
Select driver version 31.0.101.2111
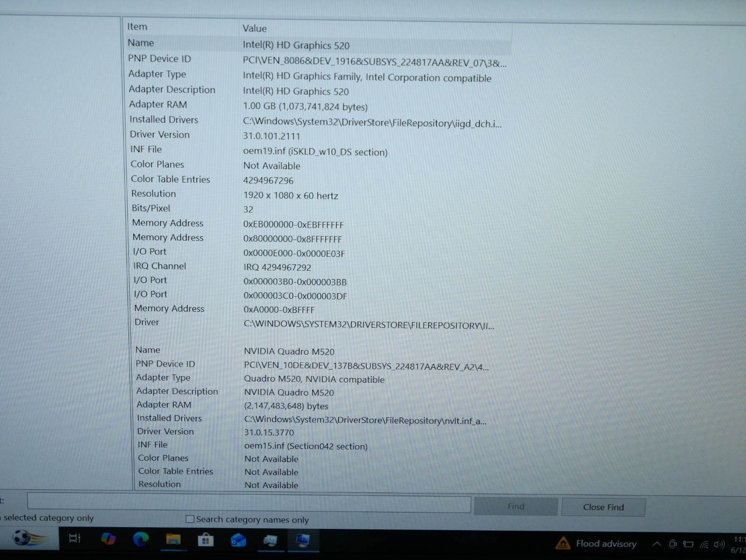click(271, 136)
